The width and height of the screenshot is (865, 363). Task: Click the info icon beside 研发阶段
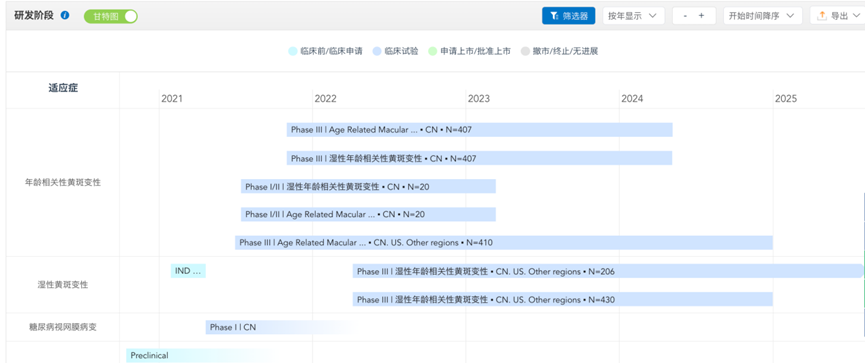pyautogui.click(x=65, y=15)
